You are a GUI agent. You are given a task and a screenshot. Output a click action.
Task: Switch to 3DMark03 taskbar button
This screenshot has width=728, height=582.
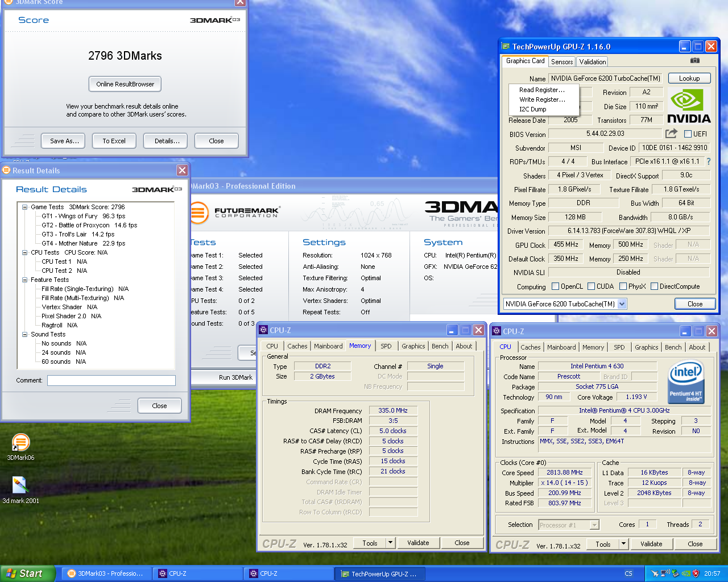pos(106,573)
